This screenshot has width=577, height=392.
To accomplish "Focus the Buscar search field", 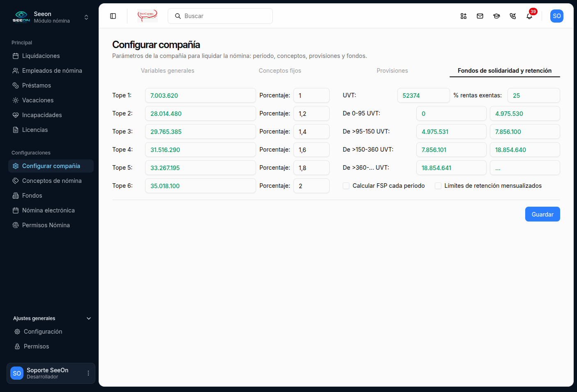I will click(x=220, y=16).
